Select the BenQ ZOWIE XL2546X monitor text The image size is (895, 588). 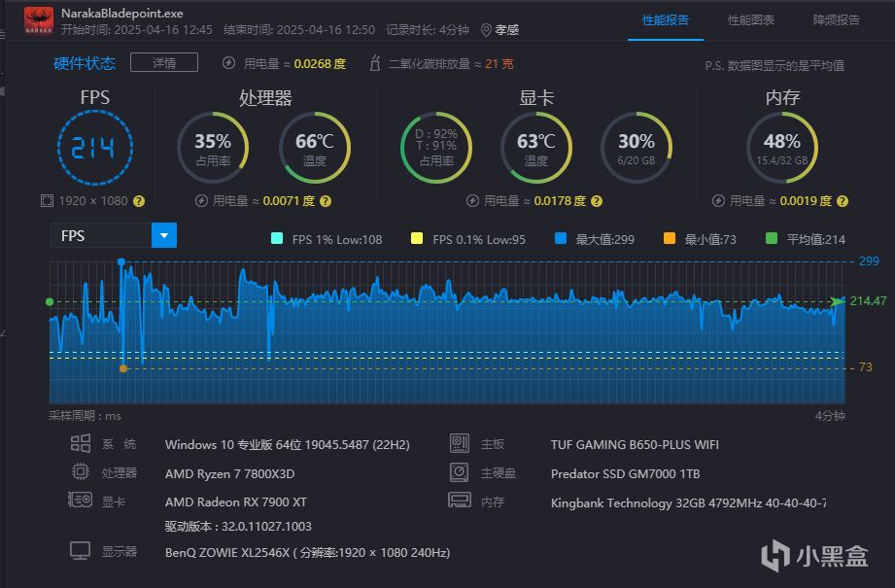[x=308, y=553]
